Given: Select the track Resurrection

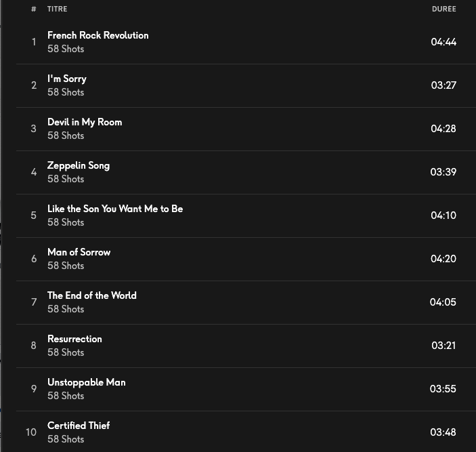Looking at the screenshot, I should [74, 339].
